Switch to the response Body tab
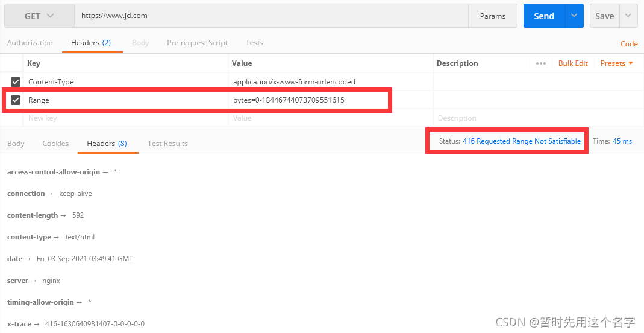 [16, 144]
